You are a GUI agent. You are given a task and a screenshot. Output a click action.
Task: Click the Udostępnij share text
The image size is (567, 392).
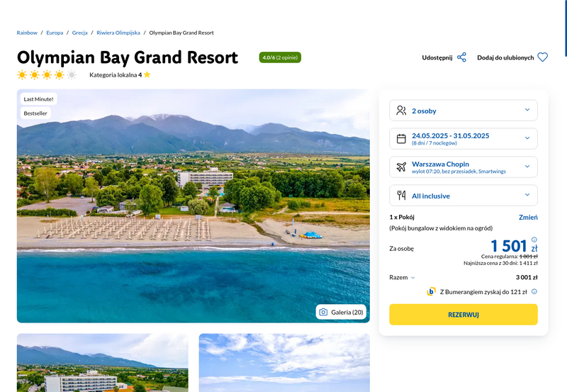coord(437,57)
